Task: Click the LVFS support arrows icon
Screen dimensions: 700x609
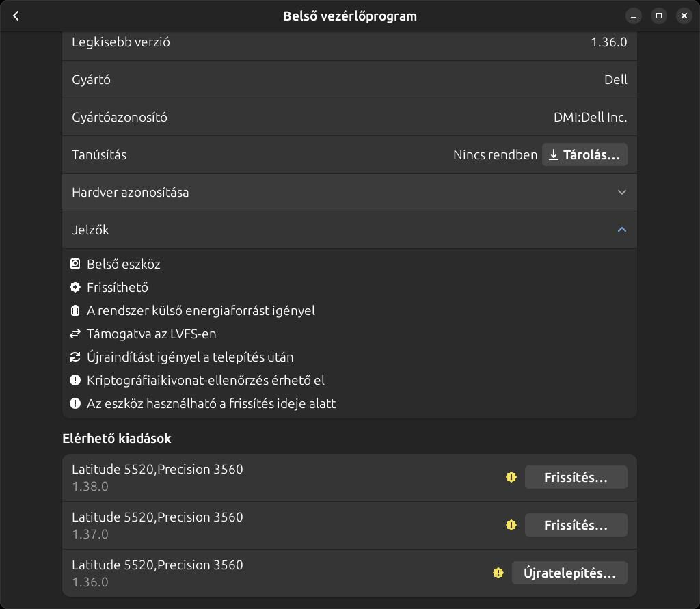Action: 76,334
